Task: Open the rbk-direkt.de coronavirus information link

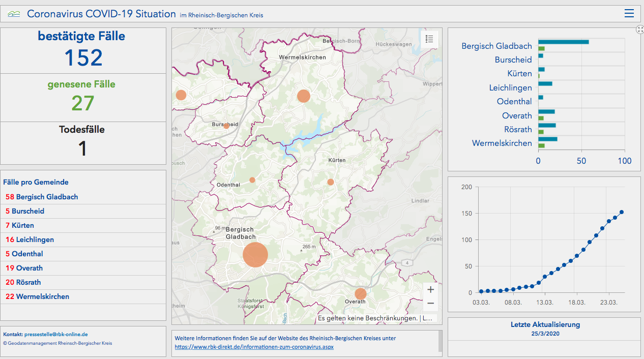Action: (254, 347)
